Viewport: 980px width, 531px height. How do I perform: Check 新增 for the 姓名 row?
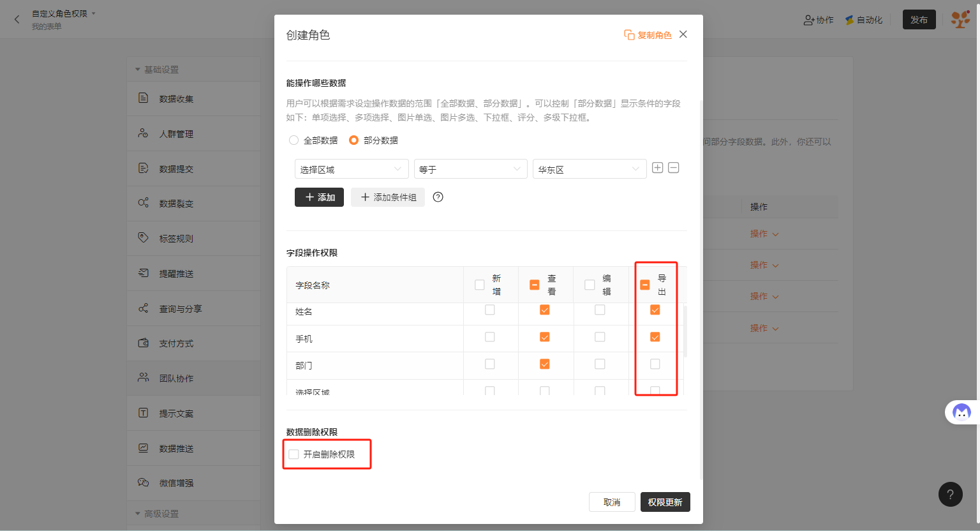tap(490, 310)
